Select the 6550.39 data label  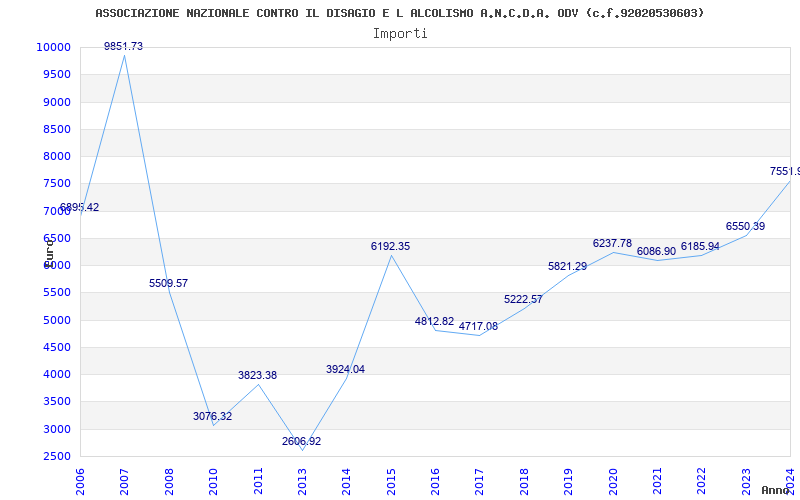point(745,227)
